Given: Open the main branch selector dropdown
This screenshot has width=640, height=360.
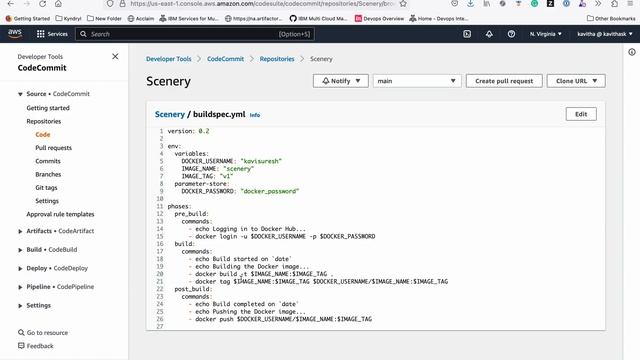Looking at the screenshot, I should click(417, 81).
